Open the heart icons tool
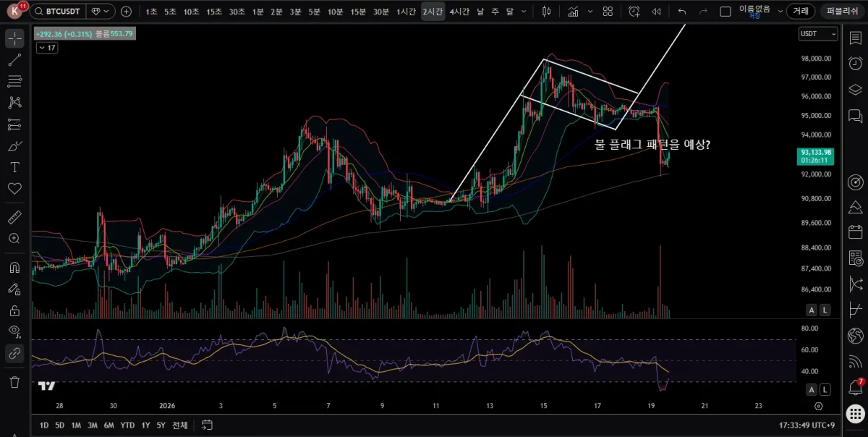This screenshot has height=437, width=868. (x=14, y=188)
